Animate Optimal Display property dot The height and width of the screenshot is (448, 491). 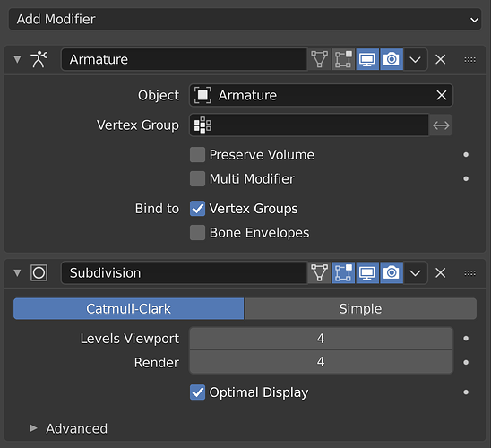coord(466,392)
